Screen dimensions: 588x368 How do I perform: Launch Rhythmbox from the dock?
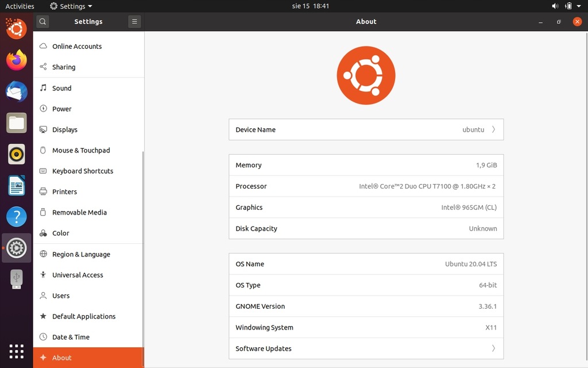17,154
